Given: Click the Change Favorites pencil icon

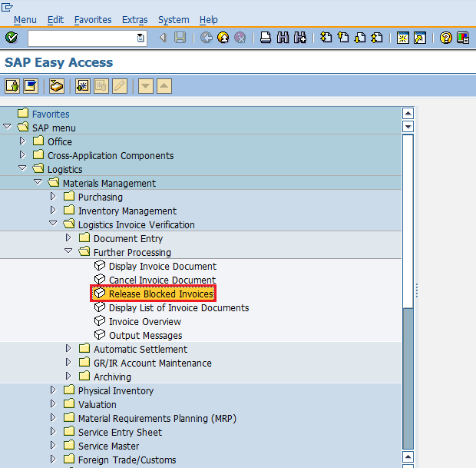Looking at the screenshot, I should [120, 86].
